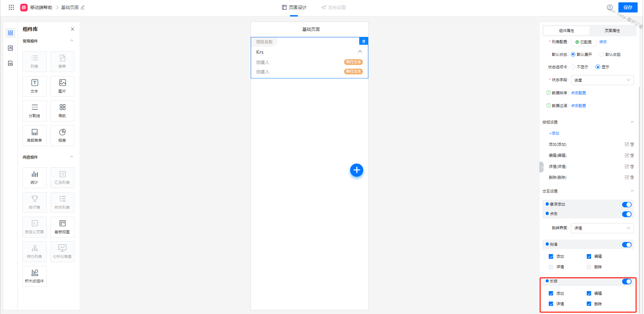The height and width of the screenshot is (314, 644).
Task: Pick the 报表 report component
Action: point(62,136)
